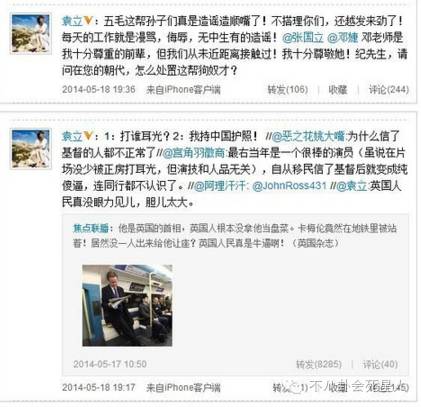Viewport: 421px width, 407px height.
Task: Open the @JohnRoss431 mention
Action: 289,185
